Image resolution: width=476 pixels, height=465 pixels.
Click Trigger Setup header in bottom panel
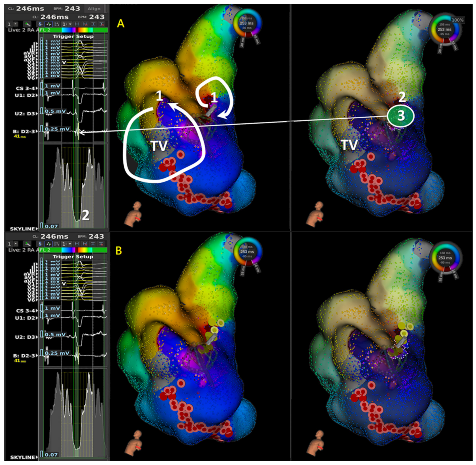(x=73, y=257)
